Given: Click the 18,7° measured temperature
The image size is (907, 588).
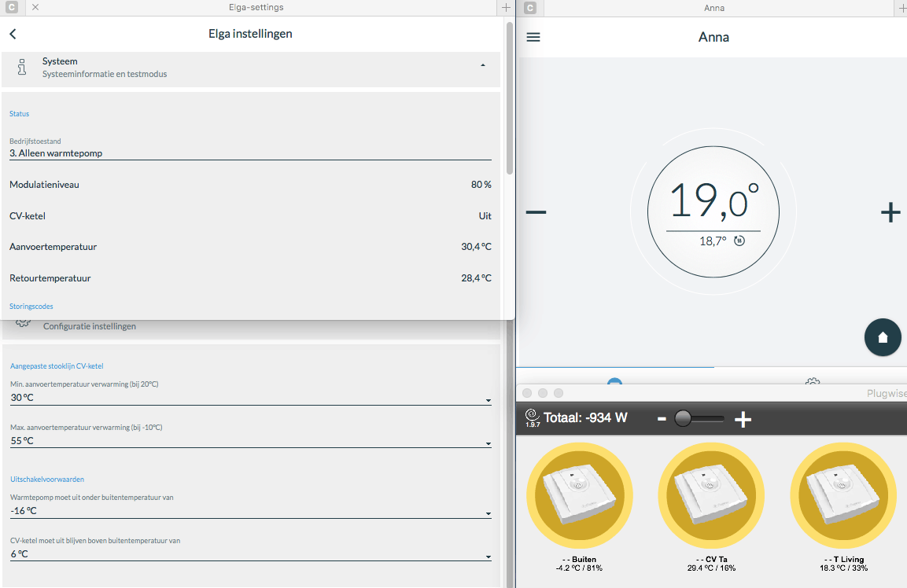Looking at the screenshot, I should coord(713,241).
